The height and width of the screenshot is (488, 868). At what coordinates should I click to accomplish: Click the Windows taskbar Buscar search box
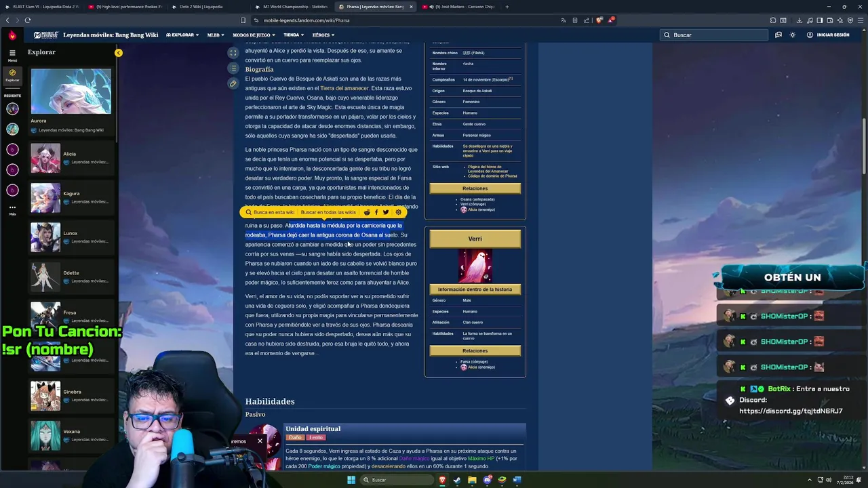(397, 480)
